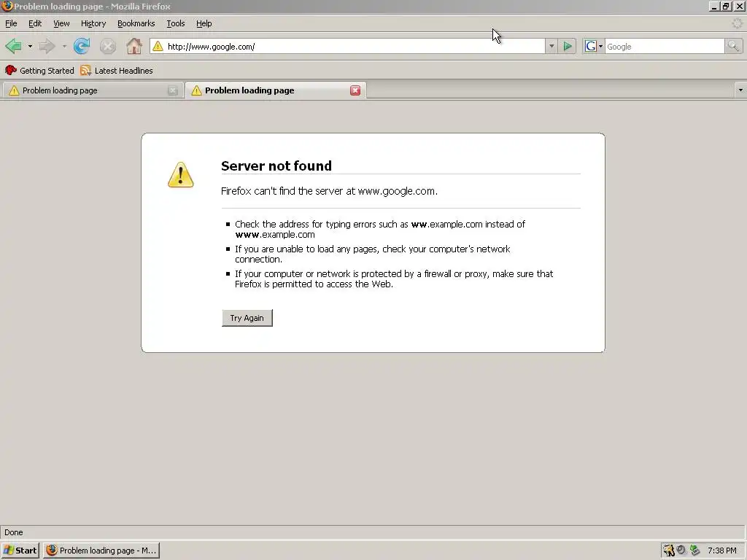Click the large warning icon on error page

click(181, 175)
